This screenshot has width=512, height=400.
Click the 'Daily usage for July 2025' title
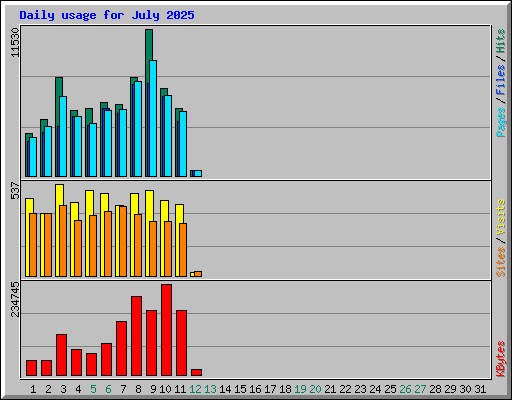107,15
